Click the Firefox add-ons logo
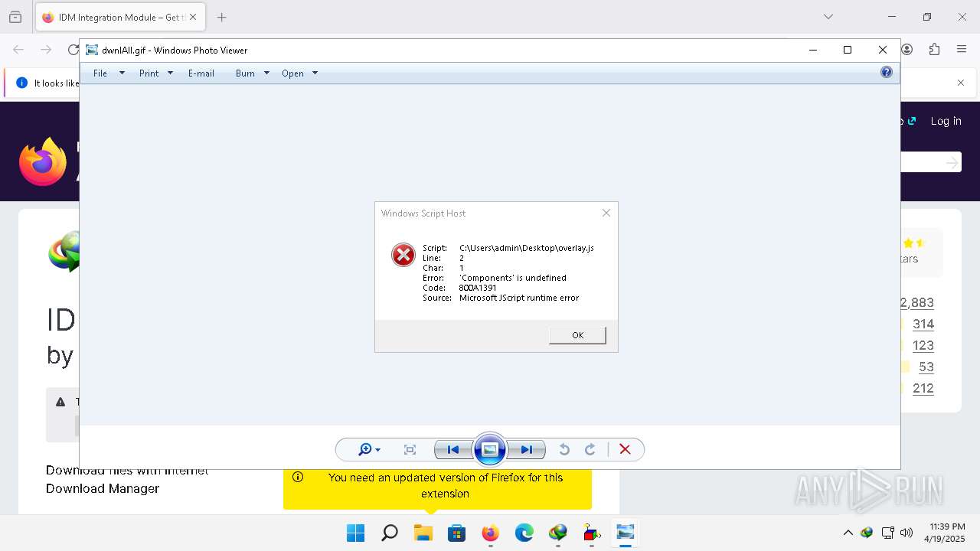Image resolution: width=980 pixels, height=551 pixels. (x=43, y=161)
